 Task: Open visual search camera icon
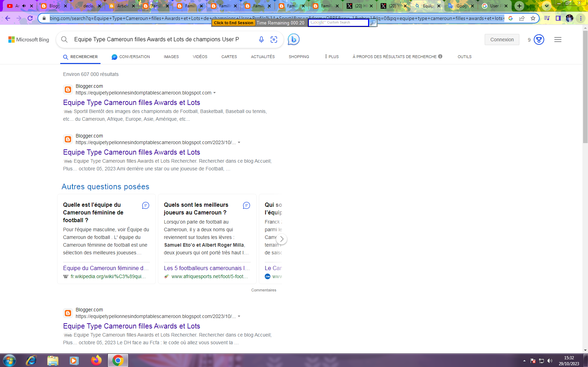[x=274, y=40]
